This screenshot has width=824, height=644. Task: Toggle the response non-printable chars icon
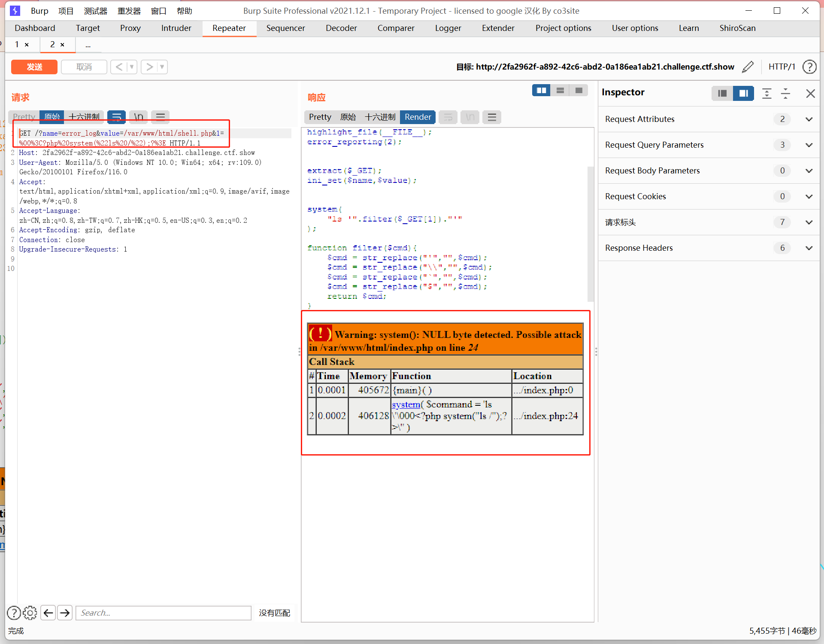[x=470, y=117]
